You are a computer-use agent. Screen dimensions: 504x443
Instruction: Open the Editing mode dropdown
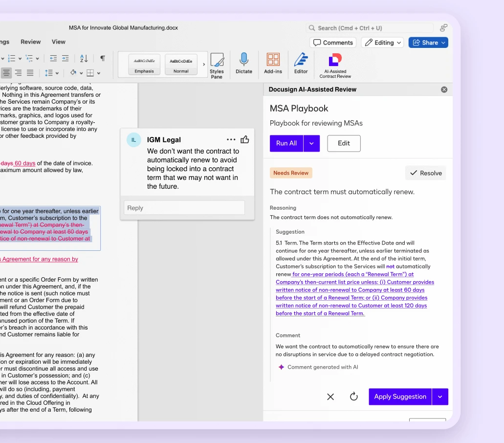(382, 43)
